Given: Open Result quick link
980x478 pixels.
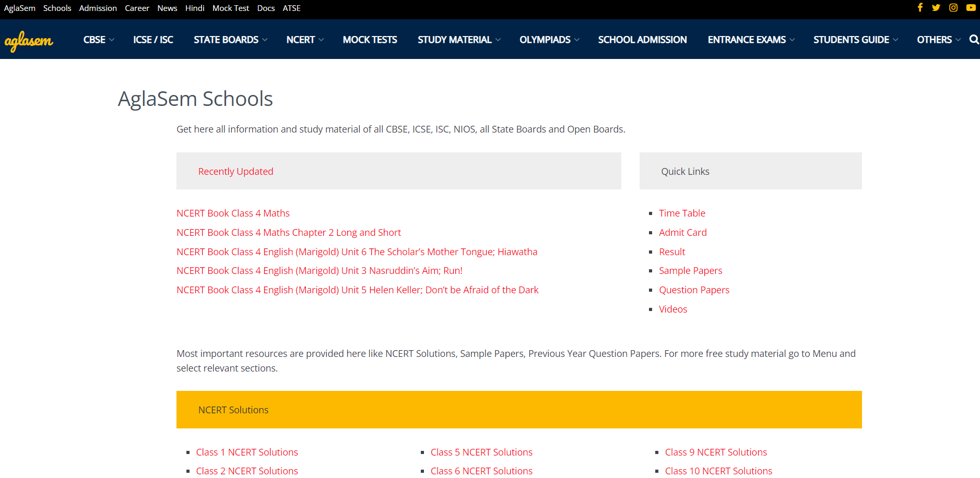Looking at the screenshot, I should point(672,252).
